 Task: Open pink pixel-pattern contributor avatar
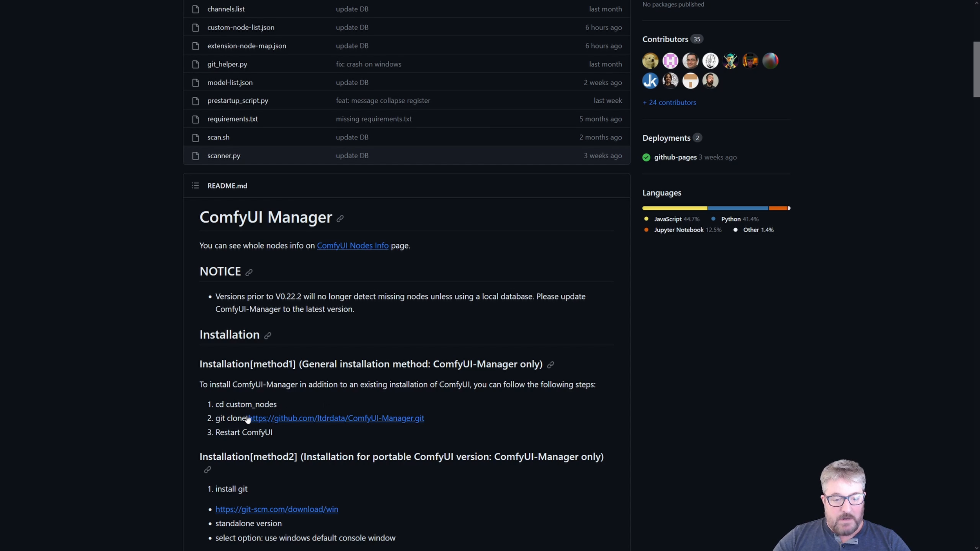tap(670, 61)
